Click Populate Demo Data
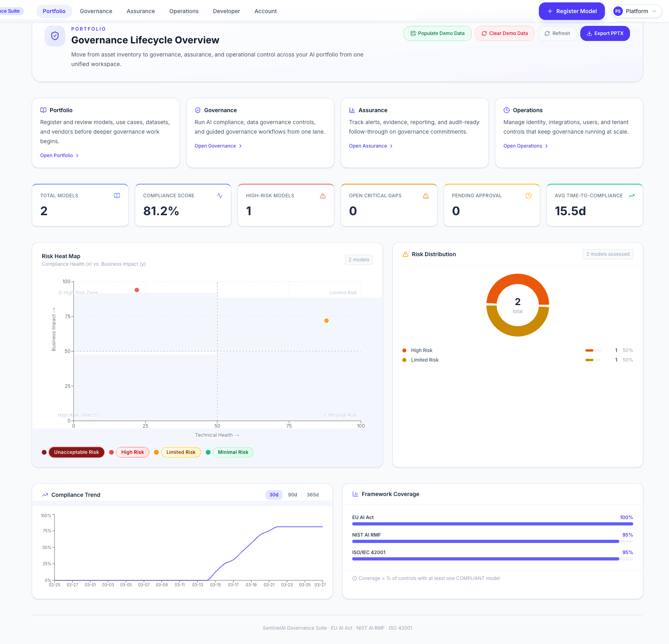This screenshot has height=644, width=669. coord(437,33)
